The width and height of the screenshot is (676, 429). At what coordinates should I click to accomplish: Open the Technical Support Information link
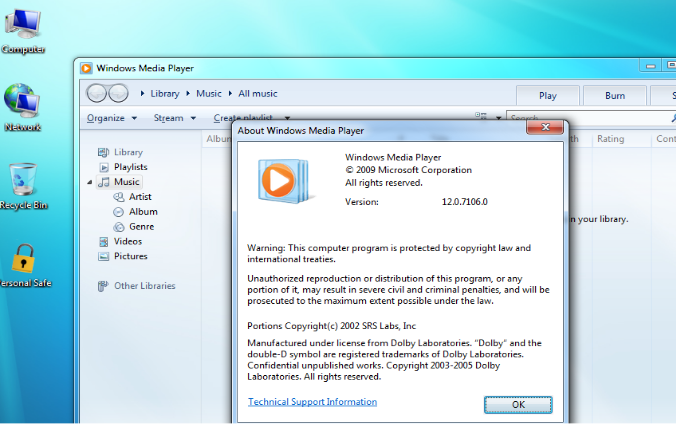coord(312,401)
